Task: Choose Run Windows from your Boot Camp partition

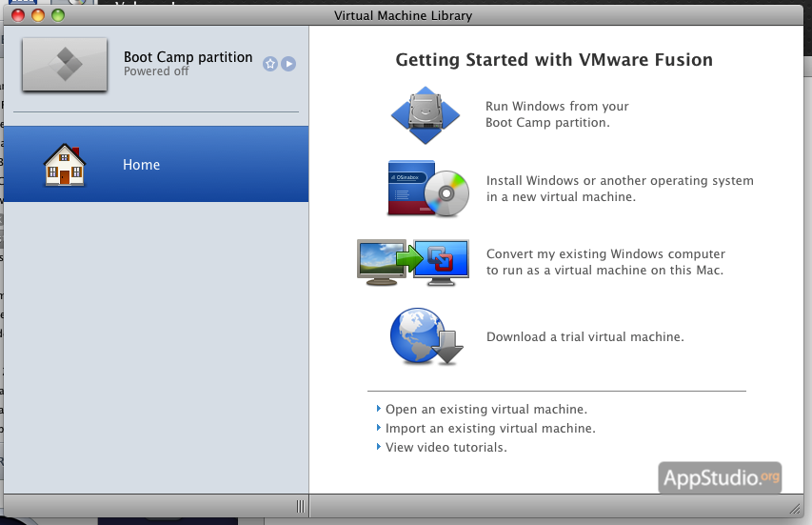Action: tap(557, 114)
